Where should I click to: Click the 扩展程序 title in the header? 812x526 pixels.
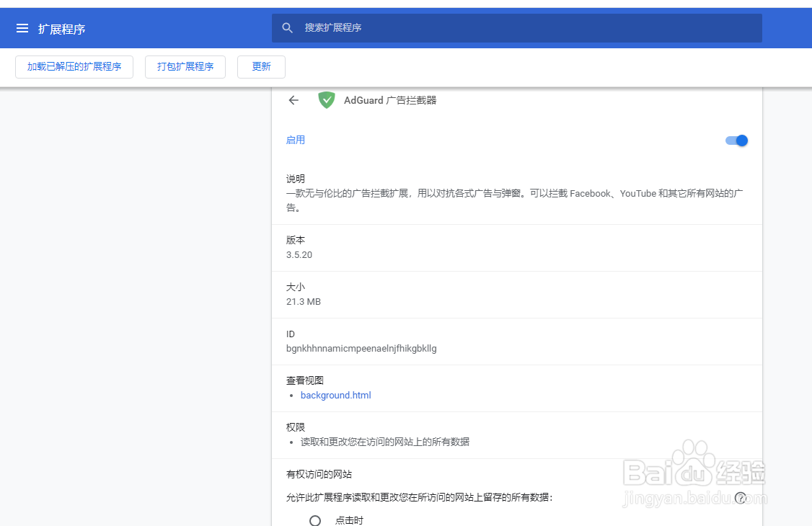[63, 29]
